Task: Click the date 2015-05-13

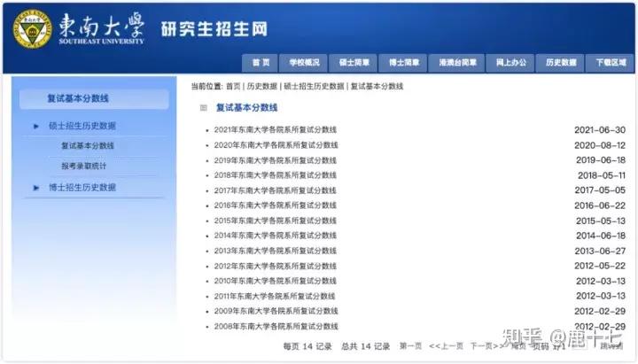Action: [601, 221]
